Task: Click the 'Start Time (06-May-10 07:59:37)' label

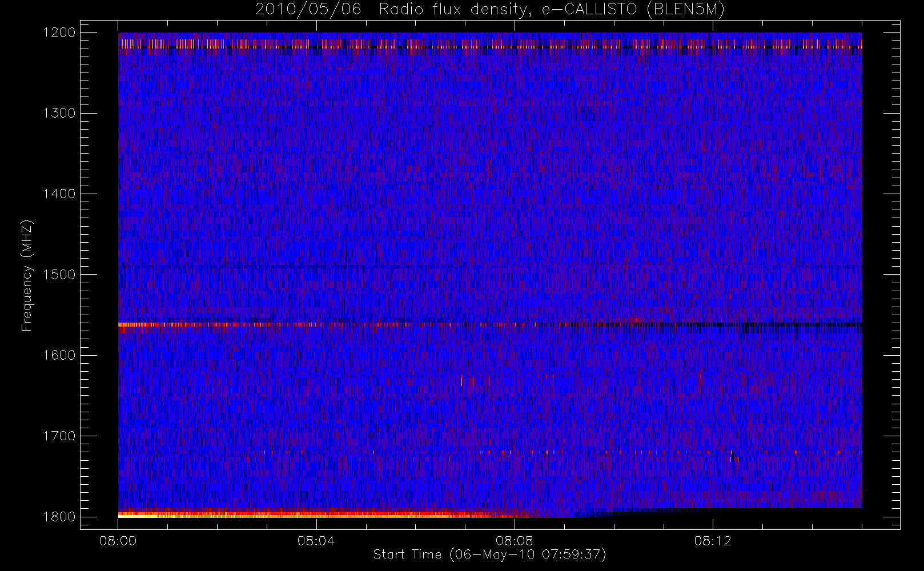Action: pos(489,554)
